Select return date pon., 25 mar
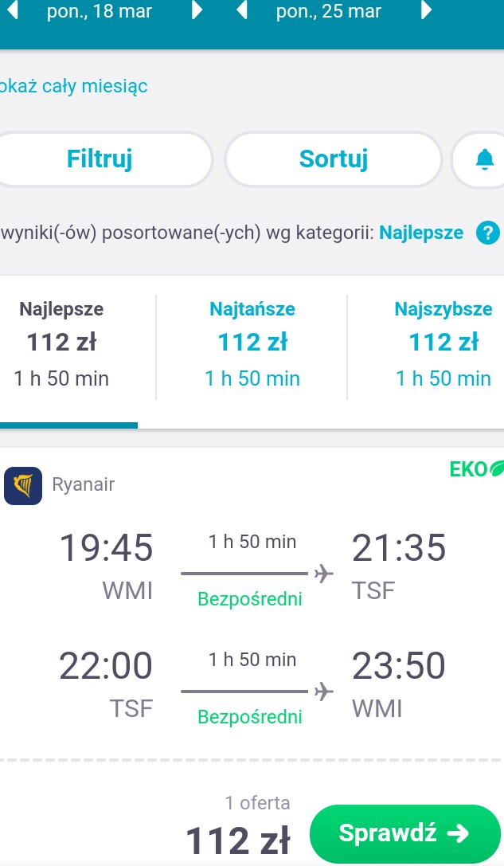 [329, 11]
